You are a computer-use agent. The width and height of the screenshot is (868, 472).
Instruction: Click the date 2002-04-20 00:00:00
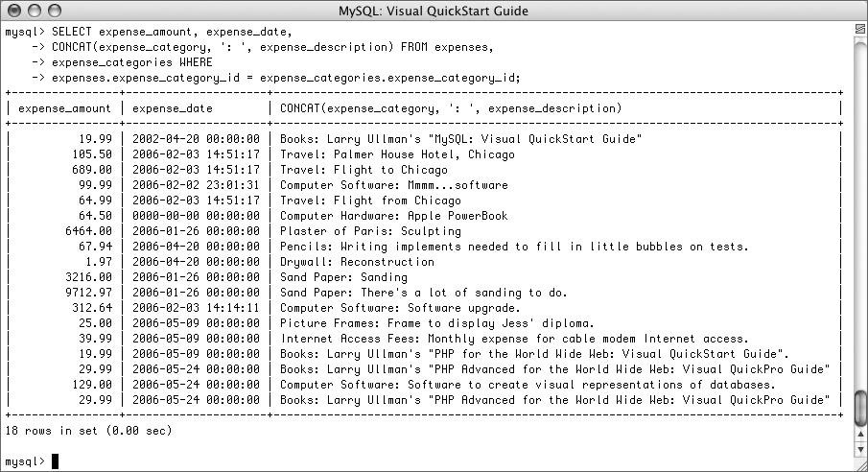[196, 139]
